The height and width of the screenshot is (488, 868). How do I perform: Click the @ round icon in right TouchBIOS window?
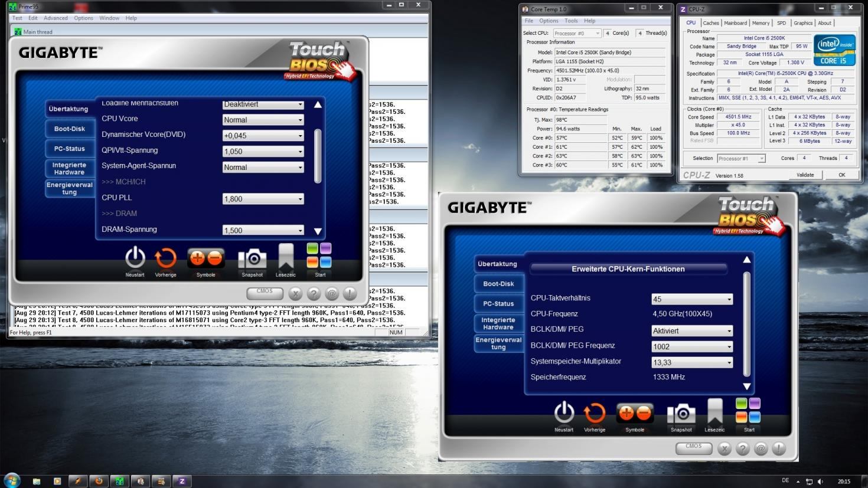[761, 449]
